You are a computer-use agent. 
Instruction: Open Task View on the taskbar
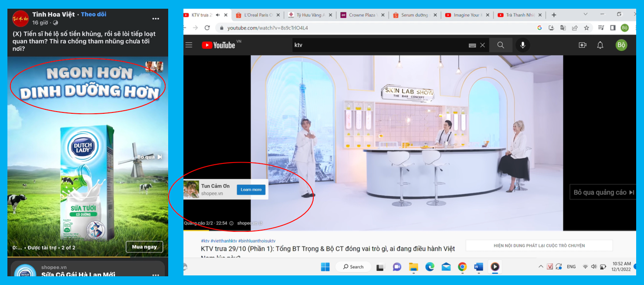pos(380,267)
